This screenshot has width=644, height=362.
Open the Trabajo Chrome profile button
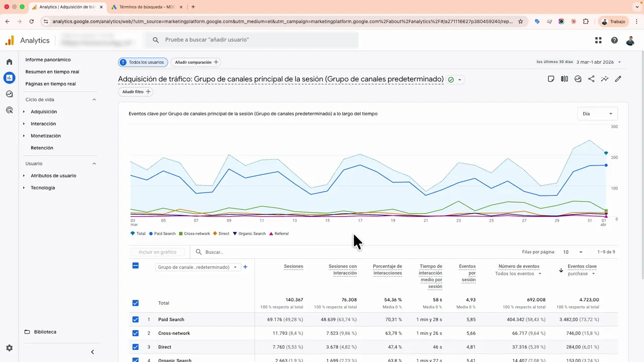click(x=613, y=22)
